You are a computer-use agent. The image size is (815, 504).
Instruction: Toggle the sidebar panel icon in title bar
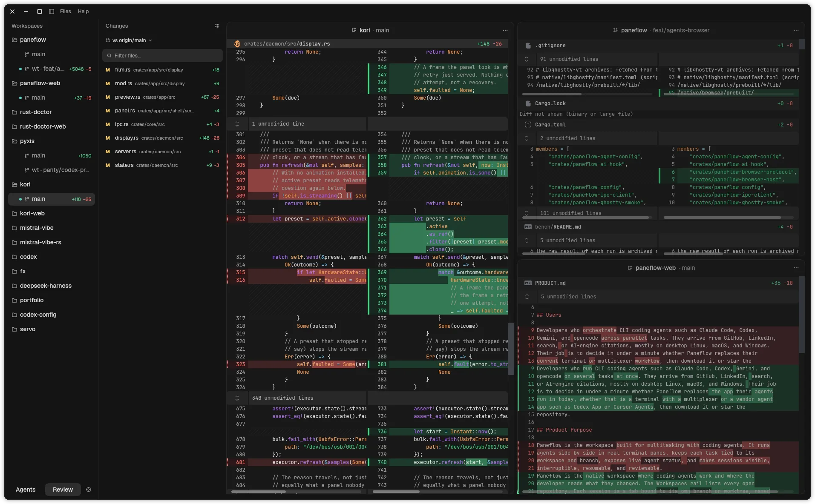pyautogui.click(x=52, y=11)
